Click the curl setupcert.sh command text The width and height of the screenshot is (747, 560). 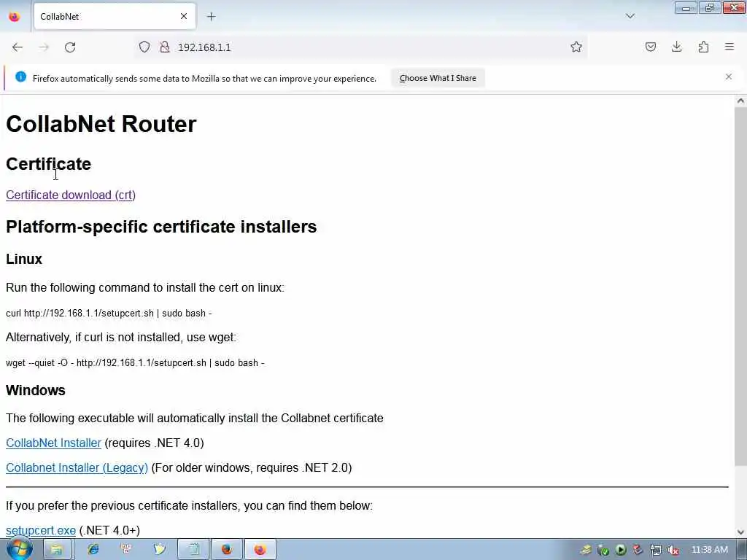109,314
